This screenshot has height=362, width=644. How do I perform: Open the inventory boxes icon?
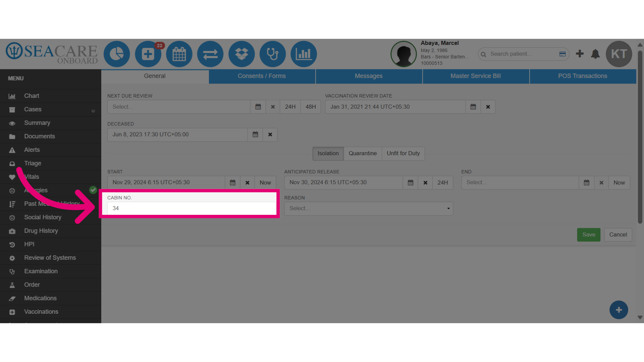(x=241, y=54)
